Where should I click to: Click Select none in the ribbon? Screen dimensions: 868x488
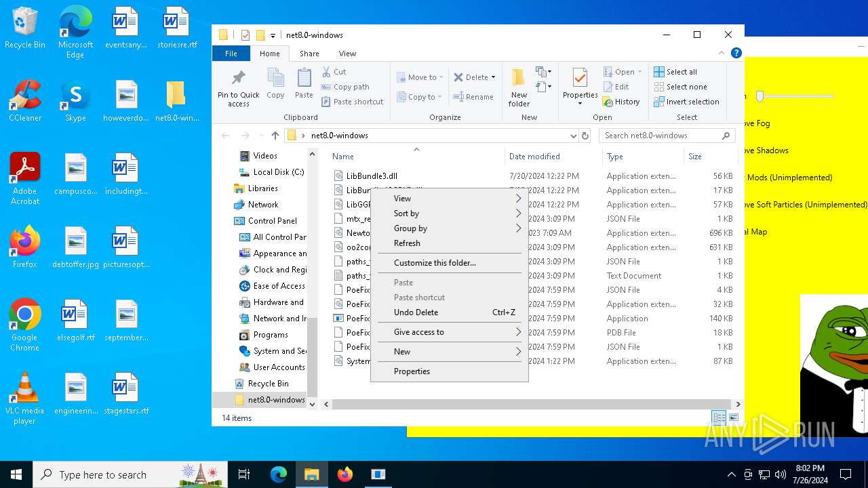[x=680, y=87]
